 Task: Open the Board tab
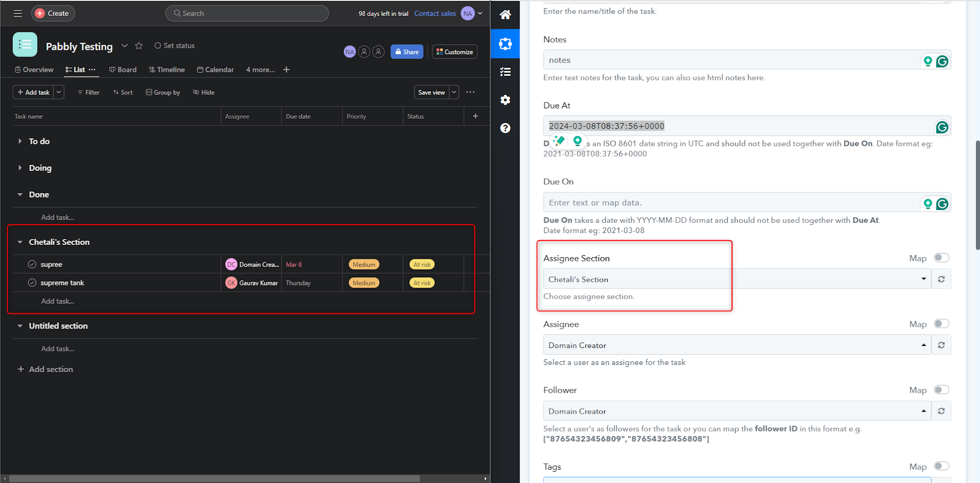[123, 70]
